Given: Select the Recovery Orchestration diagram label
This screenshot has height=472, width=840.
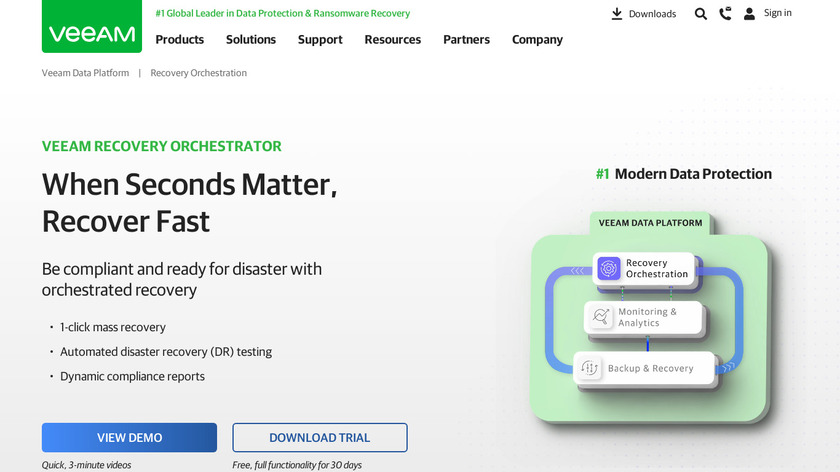Looking at the screenshot, I should click(657, 268).
